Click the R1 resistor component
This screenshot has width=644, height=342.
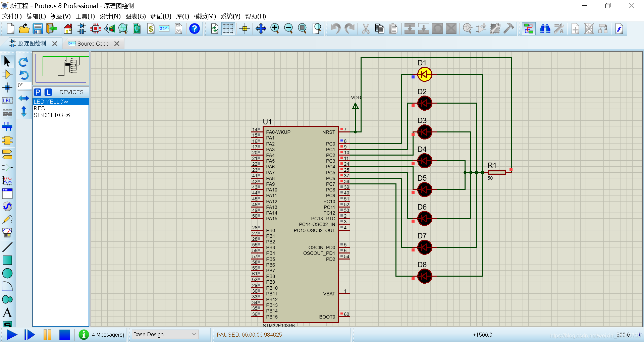pyautogui.click(x=496, y=172)
